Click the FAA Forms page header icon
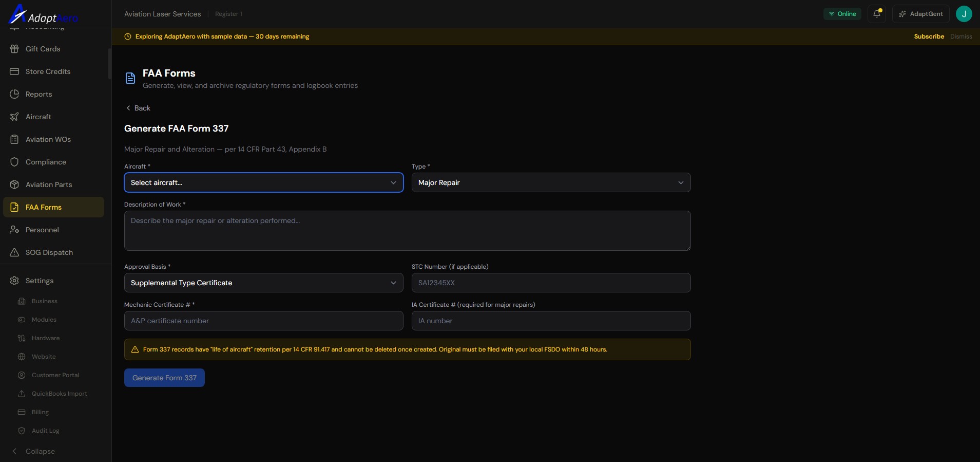 pos(130,78)
